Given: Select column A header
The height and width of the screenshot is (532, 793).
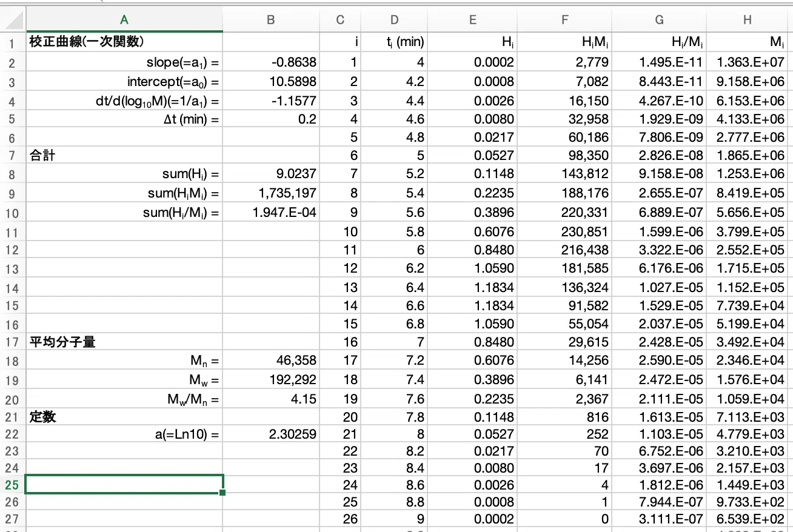Looking at the screenshot, I should (124, 20).
